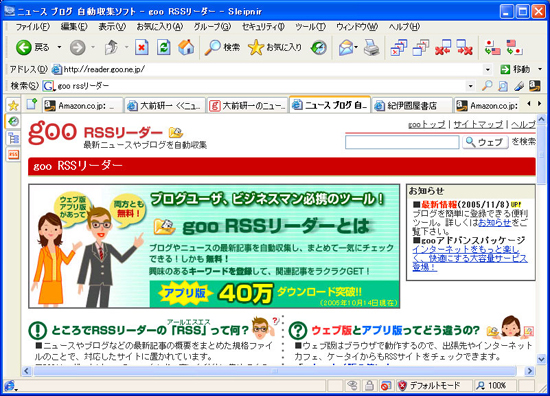Click the ウェブ search button

485,142
